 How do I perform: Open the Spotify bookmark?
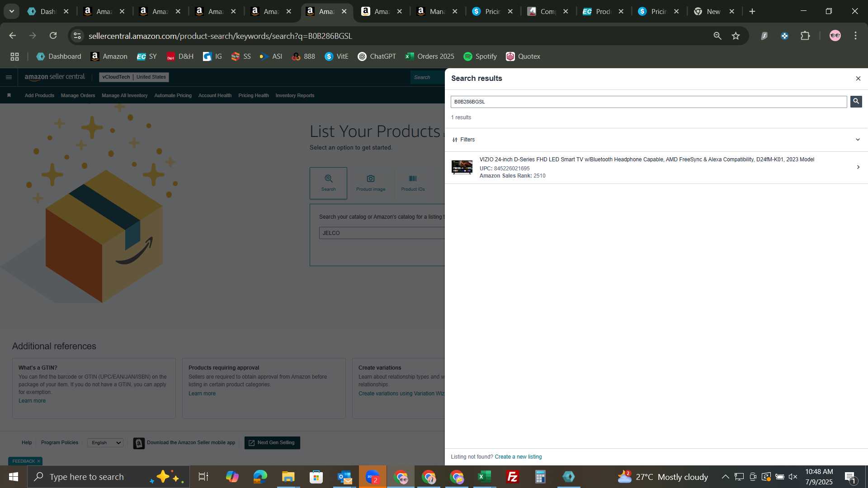tap(480, 56)
